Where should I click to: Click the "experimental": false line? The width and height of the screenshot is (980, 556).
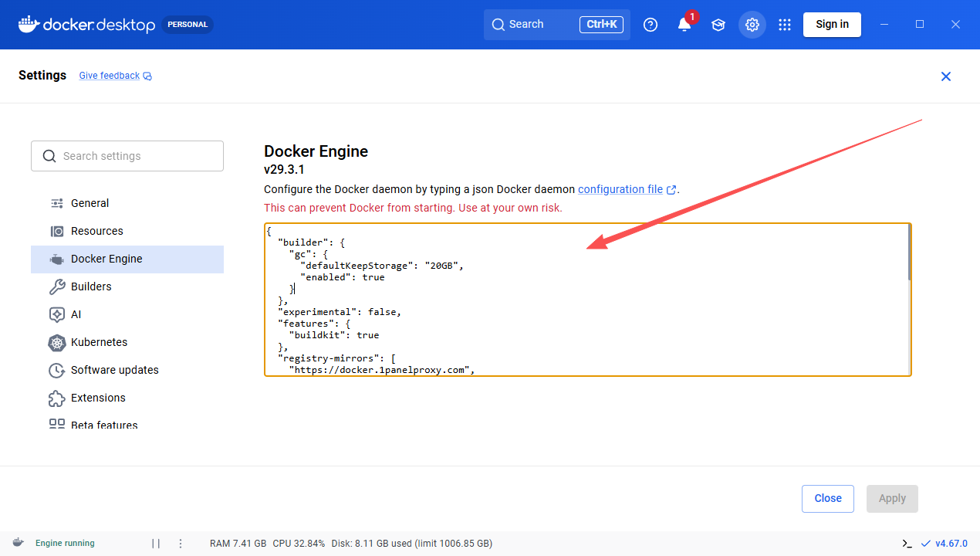(340, 312)
